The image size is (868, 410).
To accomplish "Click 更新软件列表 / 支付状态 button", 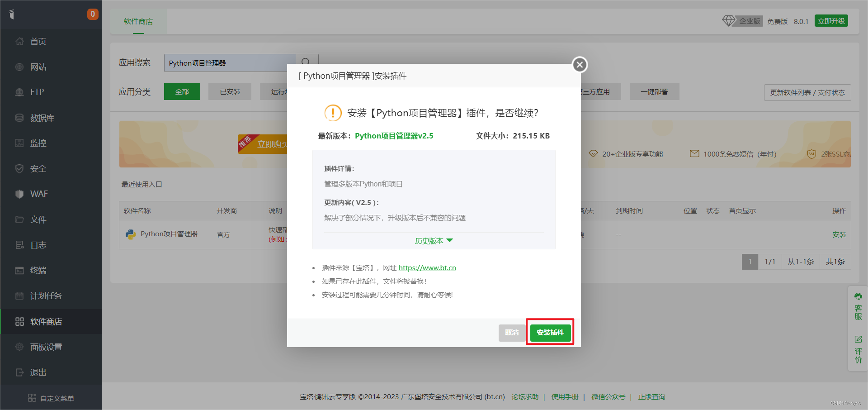I will click(x=807, y=92).
